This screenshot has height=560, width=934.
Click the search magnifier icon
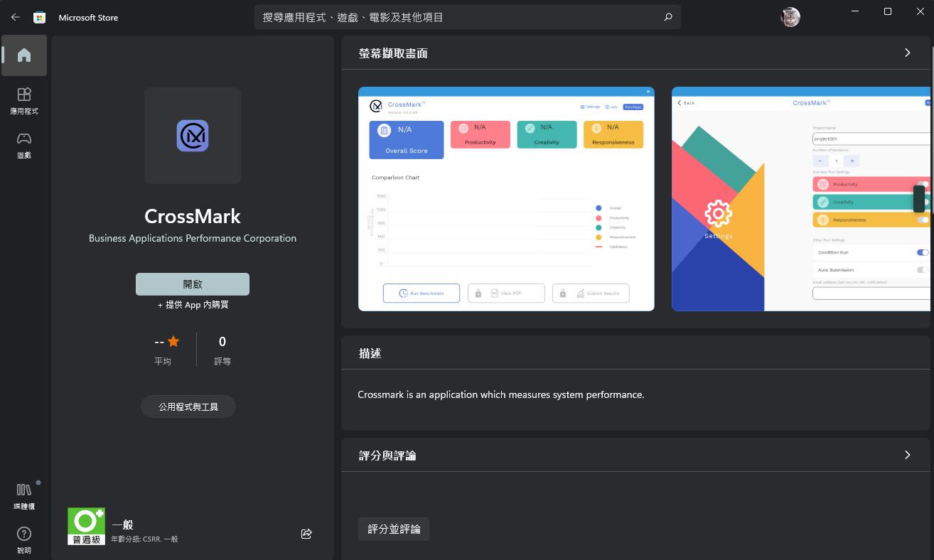pos(667,17)
